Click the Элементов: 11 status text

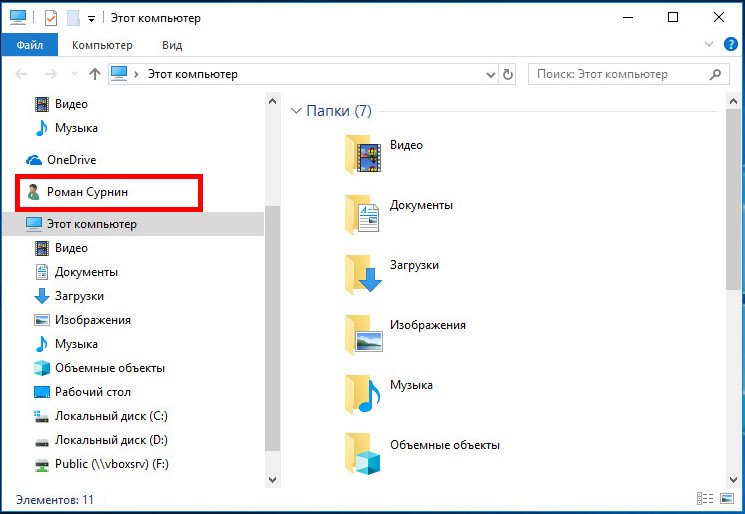[55, 500]
